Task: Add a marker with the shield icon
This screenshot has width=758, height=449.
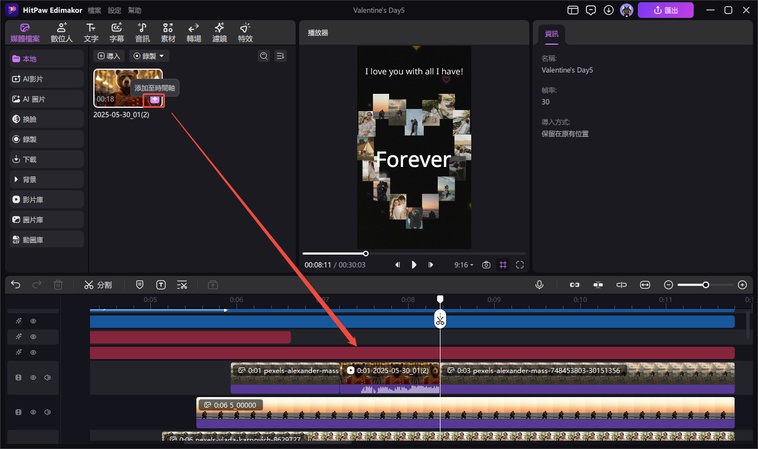Action: point(140,285)
